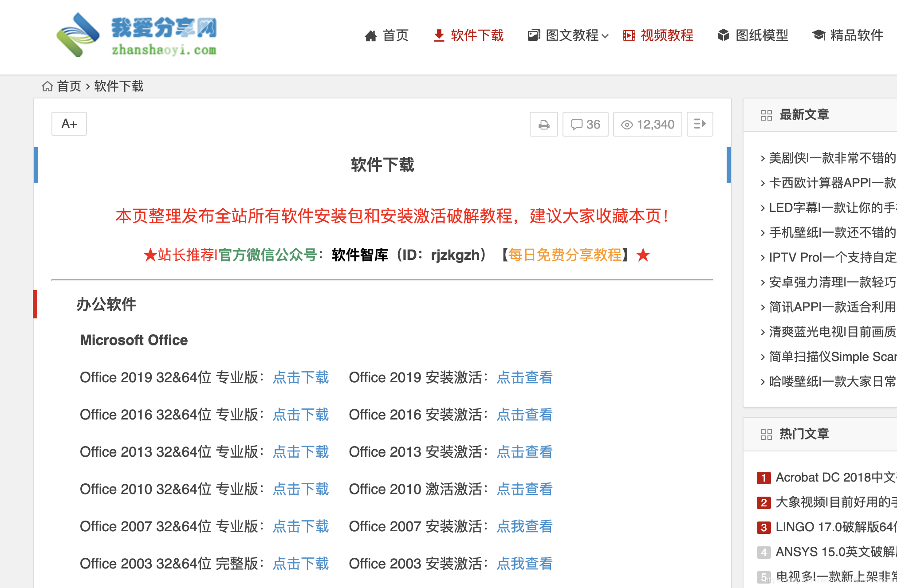The image size is (897, 588).
Task: Click the A+ font size button
Action: pyautogui.click(x=69, y=124)
